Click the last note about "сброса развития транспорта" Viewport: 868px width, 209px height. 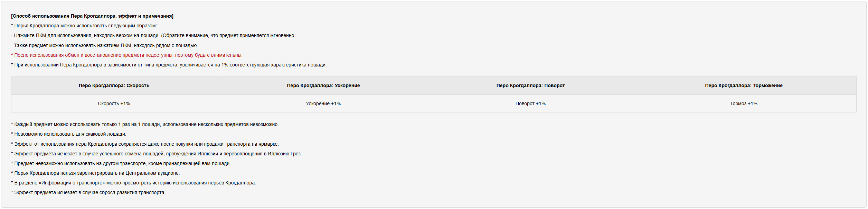pyautogui.click(x=88, y=192)
